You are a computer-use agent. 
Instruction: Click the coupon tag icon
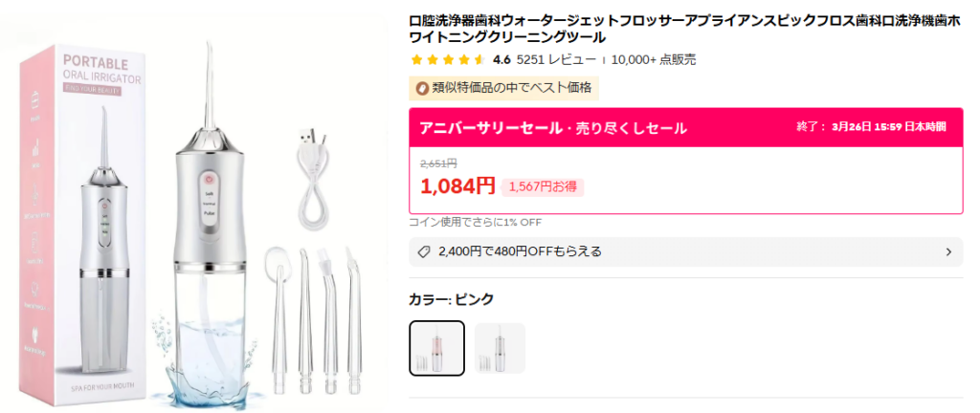coord(424,252)
